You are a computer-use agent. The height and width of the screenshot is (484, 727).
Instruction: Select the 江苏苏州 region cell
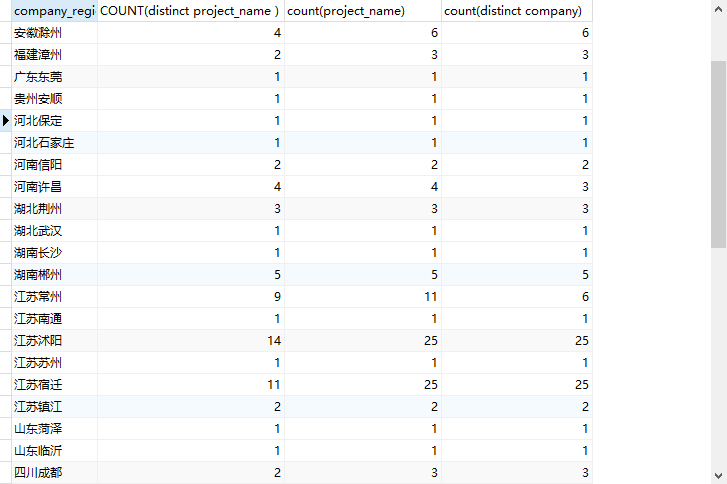coord(54,363)
